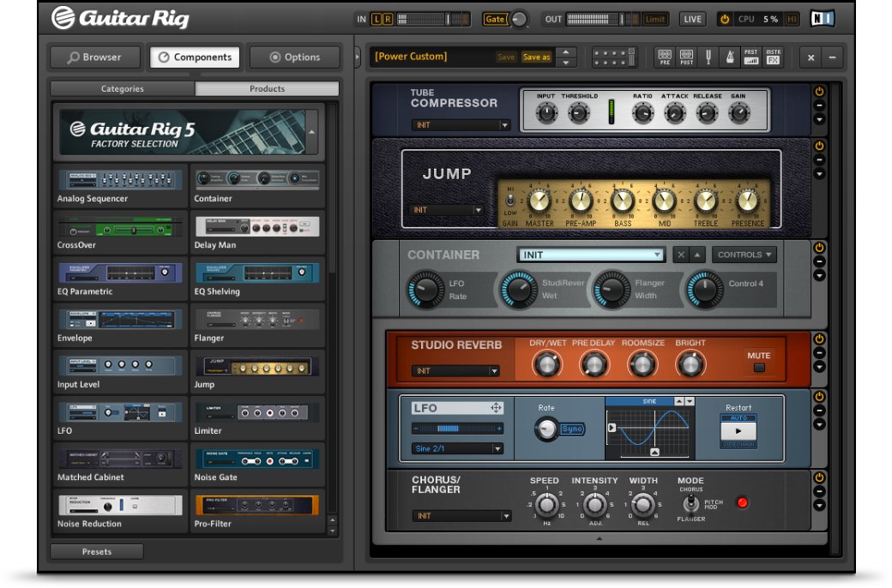This screenshot has width=892, height=588.
Task: Expand the Jump amp INIT preset dropdown
Action: [x=448, y=210]
